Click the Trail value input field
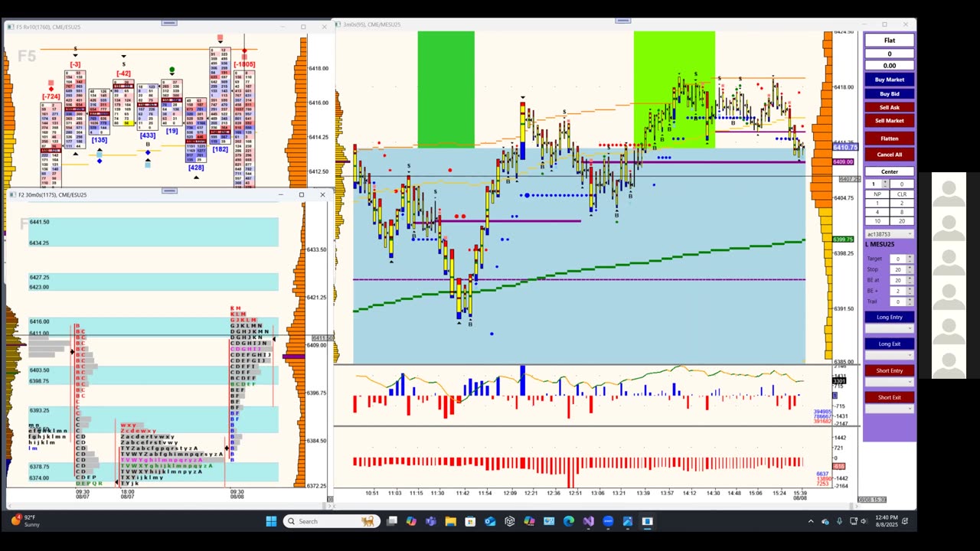The height and width of the screenshot is (551, 980). tap(897, 302)
